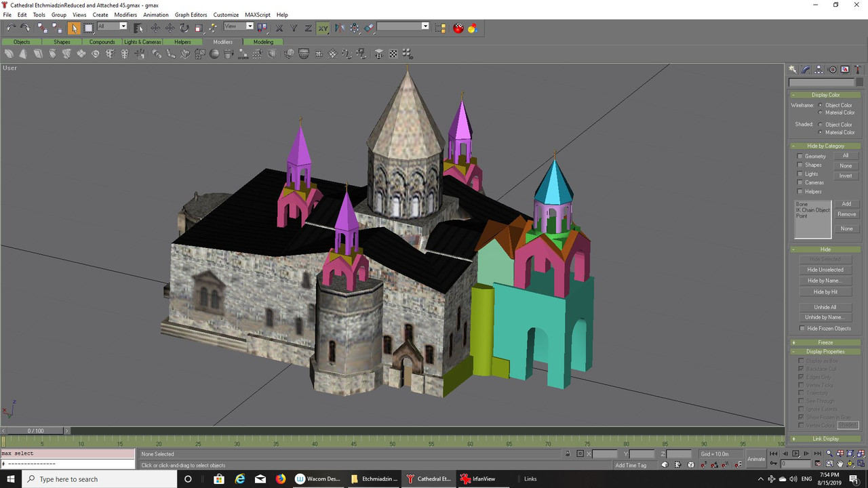Image resolution: width=868 pixels, height=488 pixels.
Task: Click the 0 / 100 time slider
Action: coord(35,430)
